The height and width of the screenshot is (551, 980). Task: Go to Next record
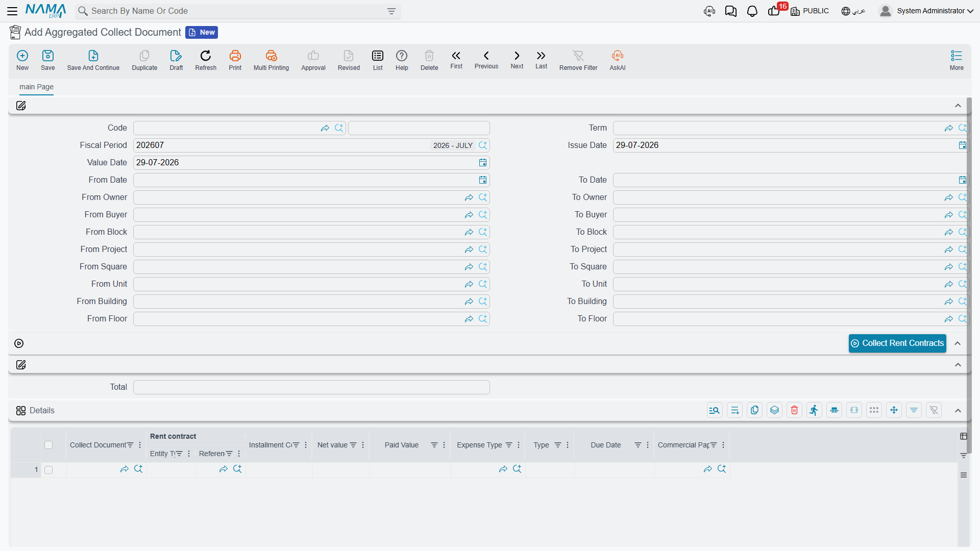coord(517,60)
